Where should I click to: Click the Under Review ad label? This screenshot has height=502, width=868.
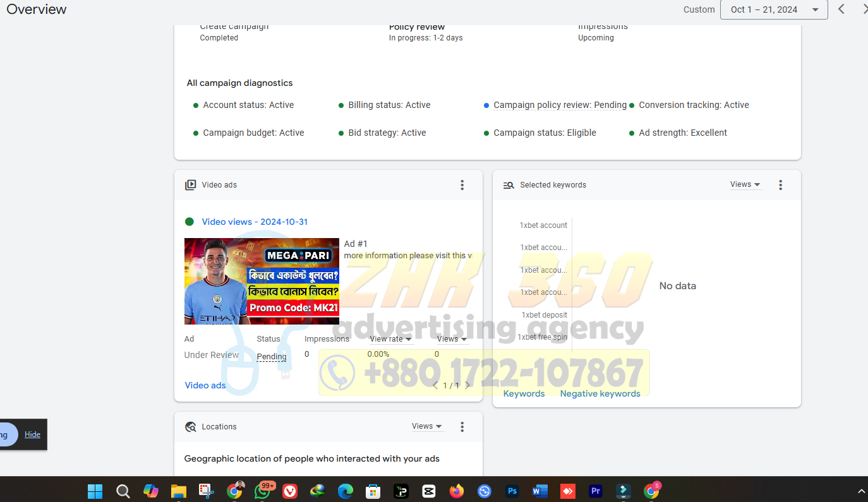point(212,355)
